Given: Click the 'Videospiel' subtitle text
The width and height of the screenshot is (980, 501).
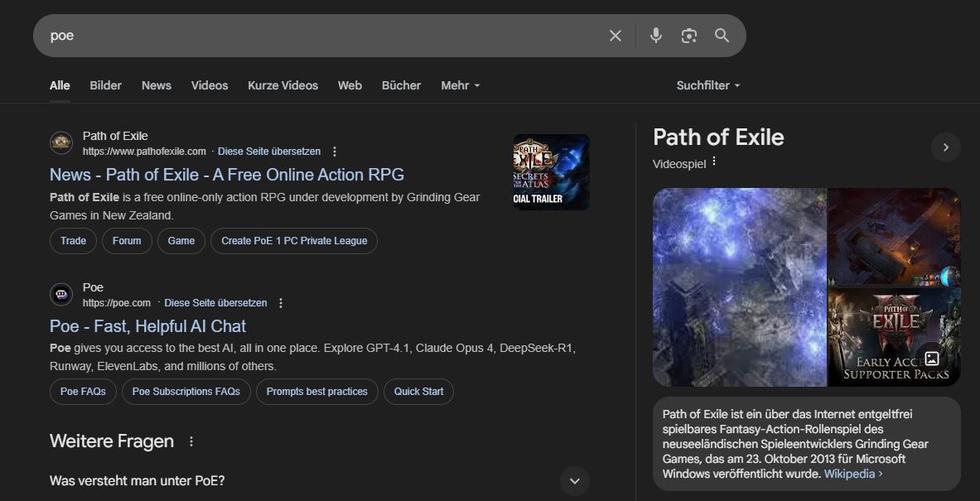Looking at the screenshot, I should (679, 164).
